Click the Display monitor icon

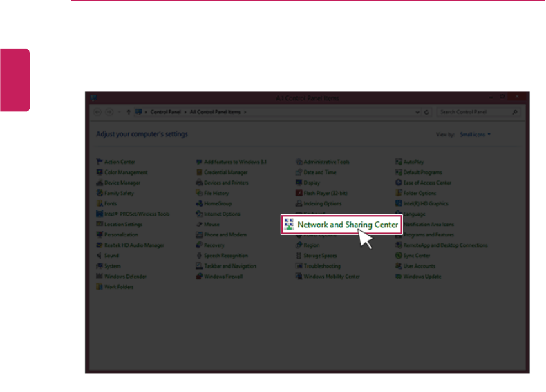(299, 183)
